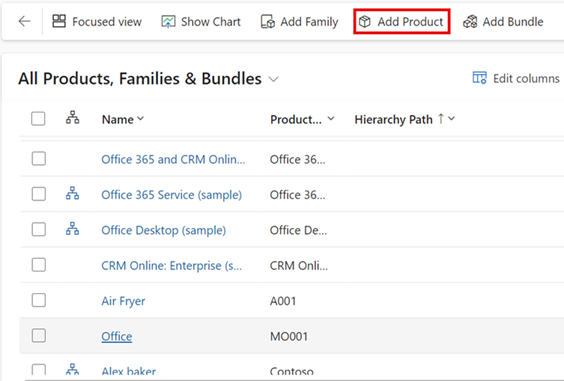
Task: Click the Add Family icon
Action: [x=268, y=22]
